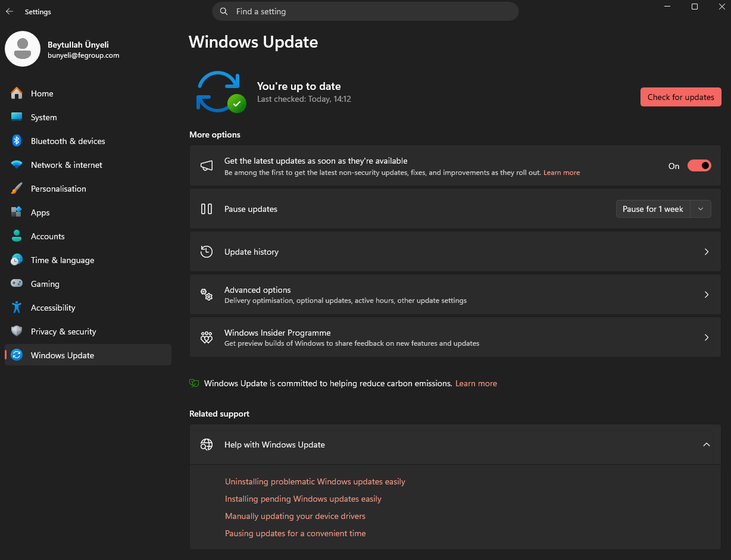Open Installing pending Windows updates easily link
Screen dimensions: 731x560
click(x=303, y=499)
